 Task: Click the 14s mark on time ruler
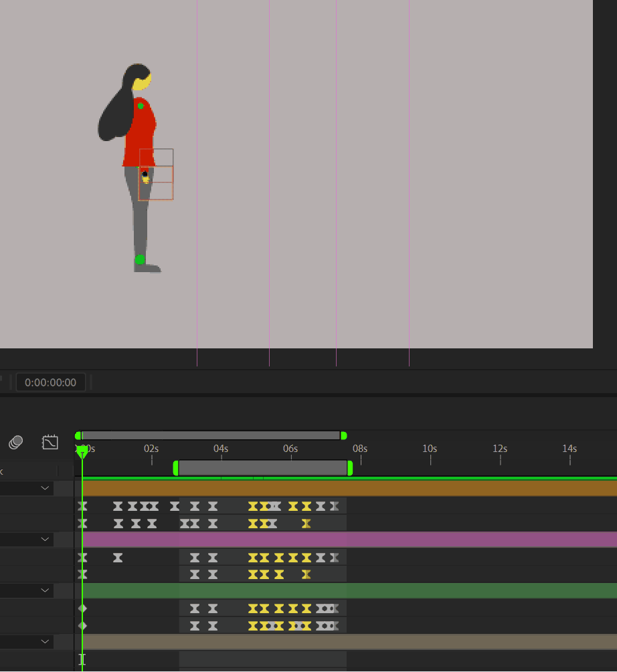[x=569, y=449]
